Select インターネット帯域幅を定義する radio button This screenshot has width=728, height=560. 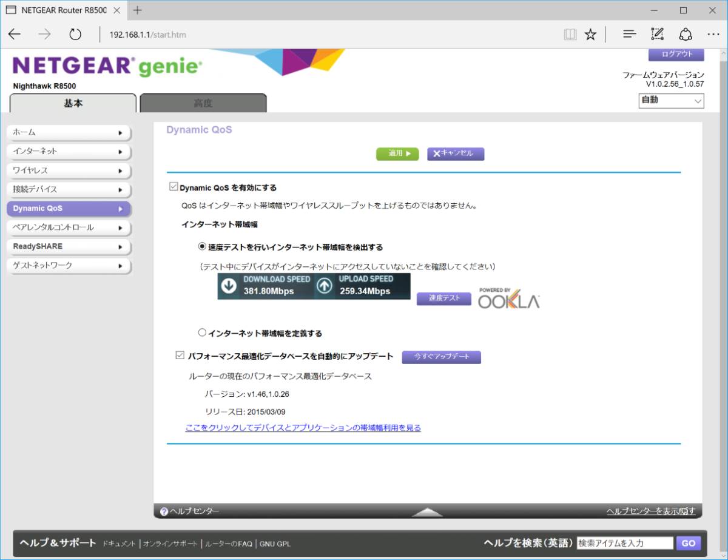[203, 332]
